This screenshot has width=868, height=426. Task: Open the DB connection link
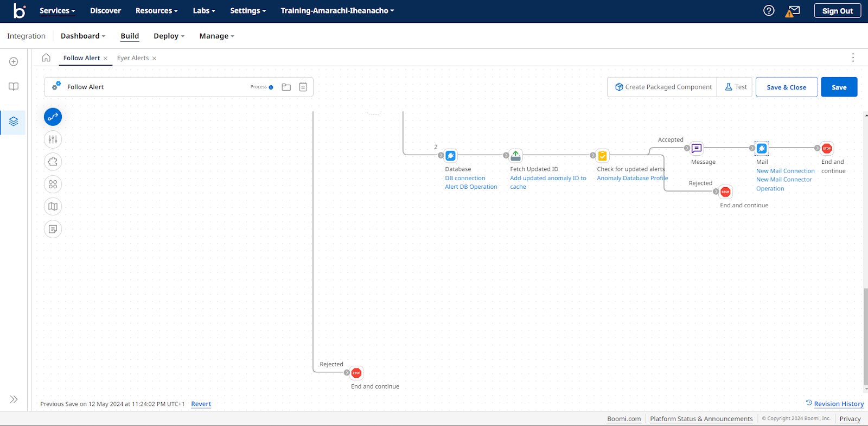[465, 178]
